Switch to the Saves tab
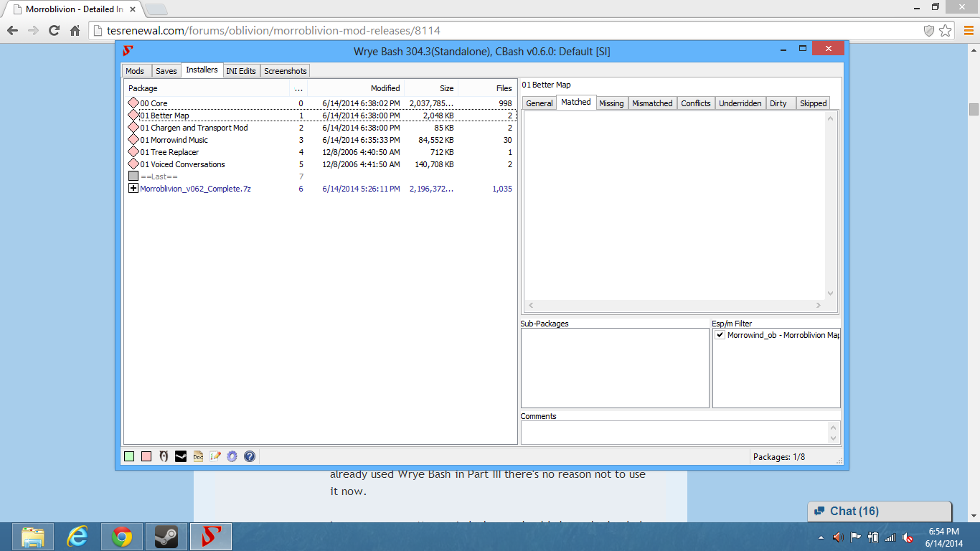 coord(166,71)
